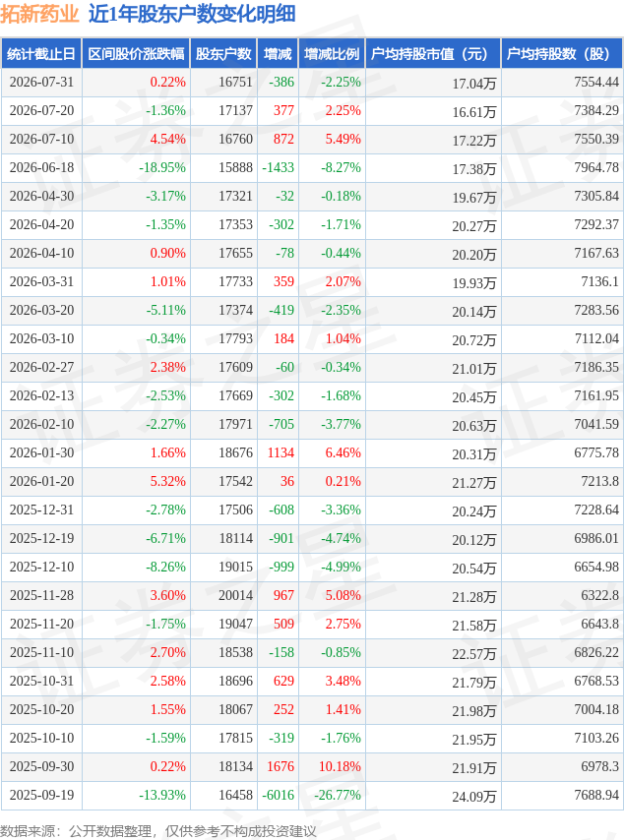Click the 24.09万 market value cell
This screenshot has height=840, width=624.
tap(473, 797)
